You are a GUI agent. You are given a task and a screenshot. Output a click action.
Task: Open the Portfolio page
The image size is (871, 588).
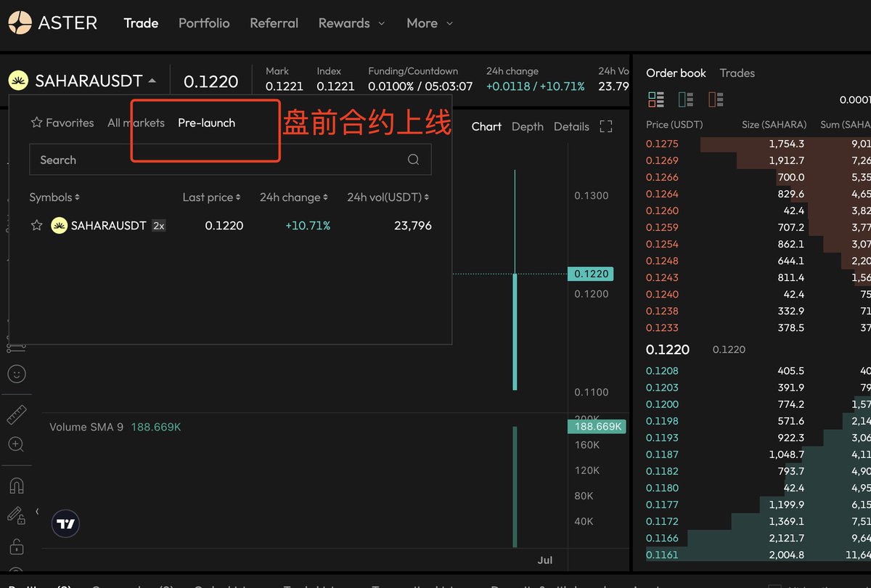click(x=204, y=23)
